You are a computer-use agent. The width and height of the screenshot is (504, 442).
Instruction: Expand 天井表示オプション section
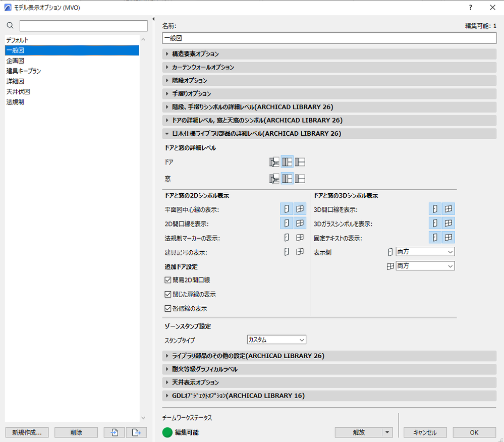coord(329,382)
